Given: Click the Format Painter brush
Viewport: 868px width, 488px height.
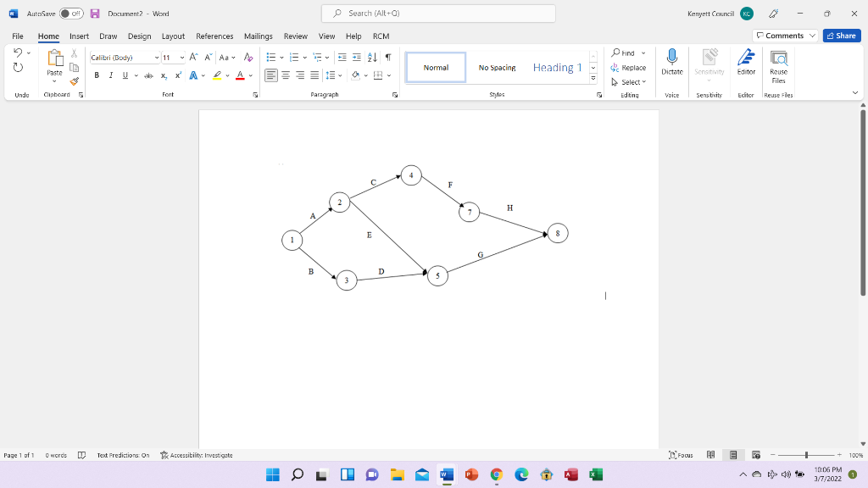Looking at the screenshot, I should [75, 81].
